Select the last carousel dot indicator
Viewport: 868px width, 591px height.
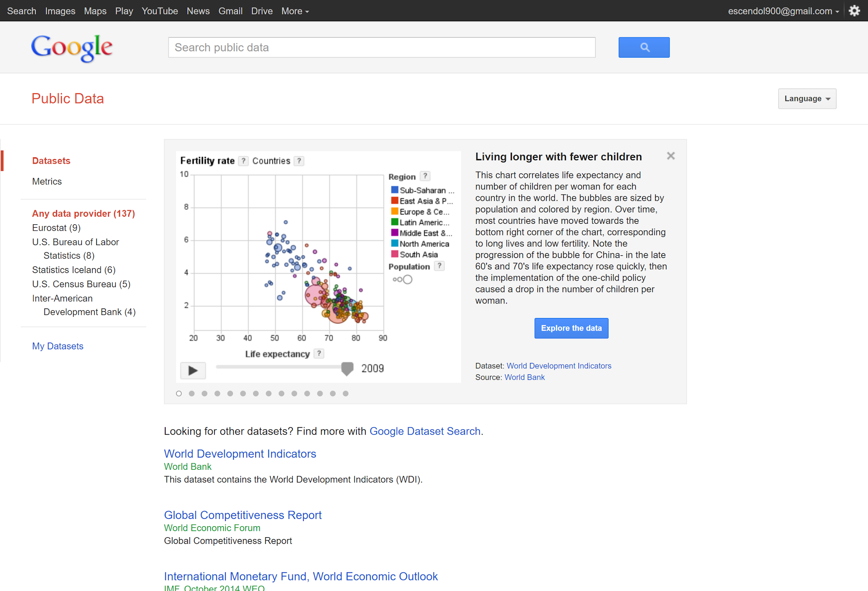(345, 393)
